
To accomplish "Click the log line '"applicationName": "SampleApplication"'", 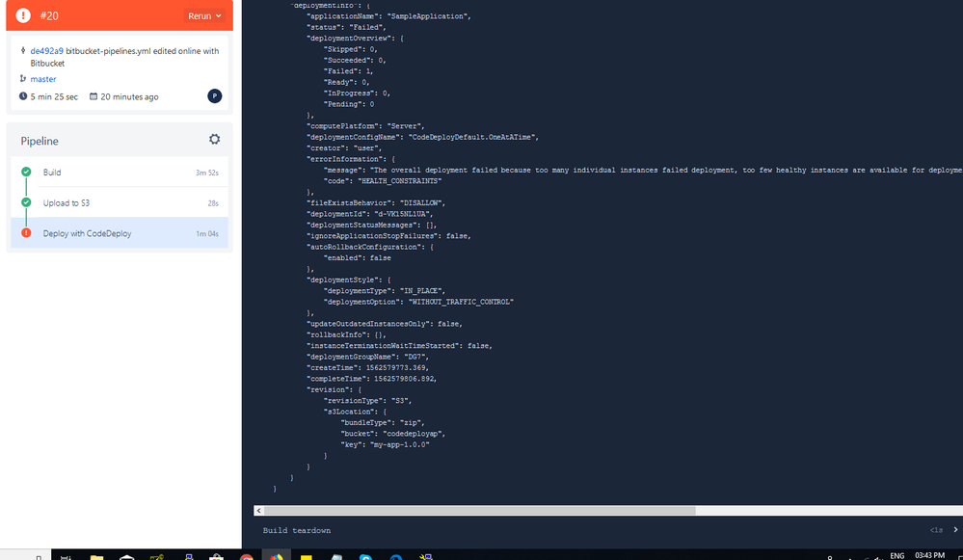I will pyautogui.click(x=388, y=16).
